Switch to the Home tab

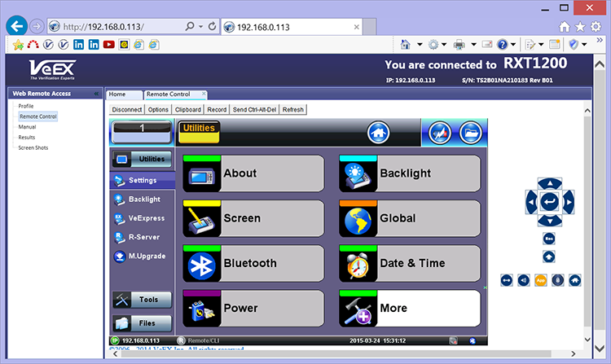click(x=124, y=94)
